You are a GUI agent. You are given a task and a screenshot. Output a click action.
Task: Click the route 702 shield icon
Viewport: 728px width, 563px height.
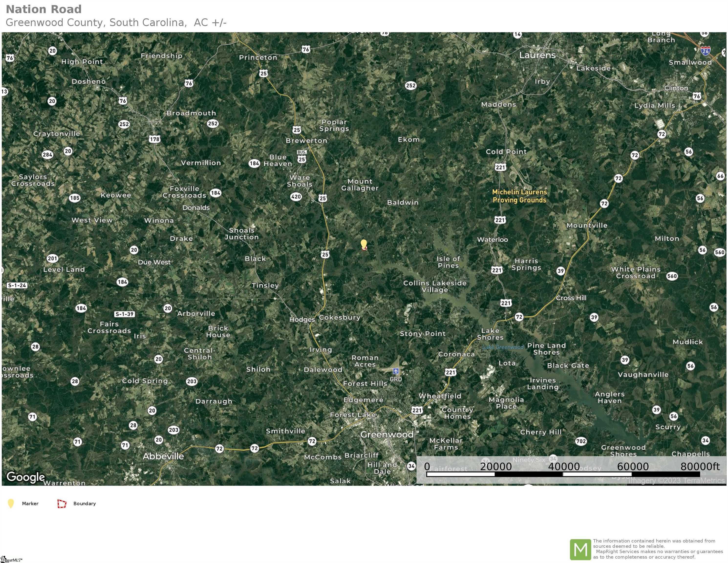click(x=581, y=441)
